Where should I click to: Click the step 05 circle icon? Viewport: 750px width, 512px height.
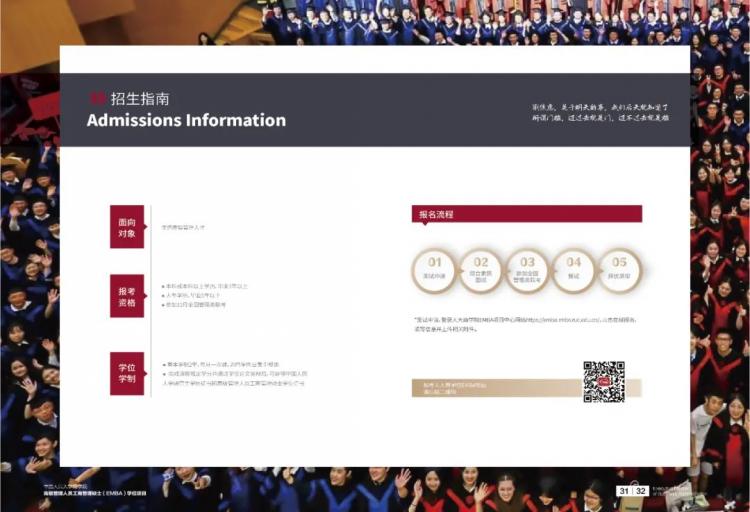pyautogui.click(x=620, y=270)
